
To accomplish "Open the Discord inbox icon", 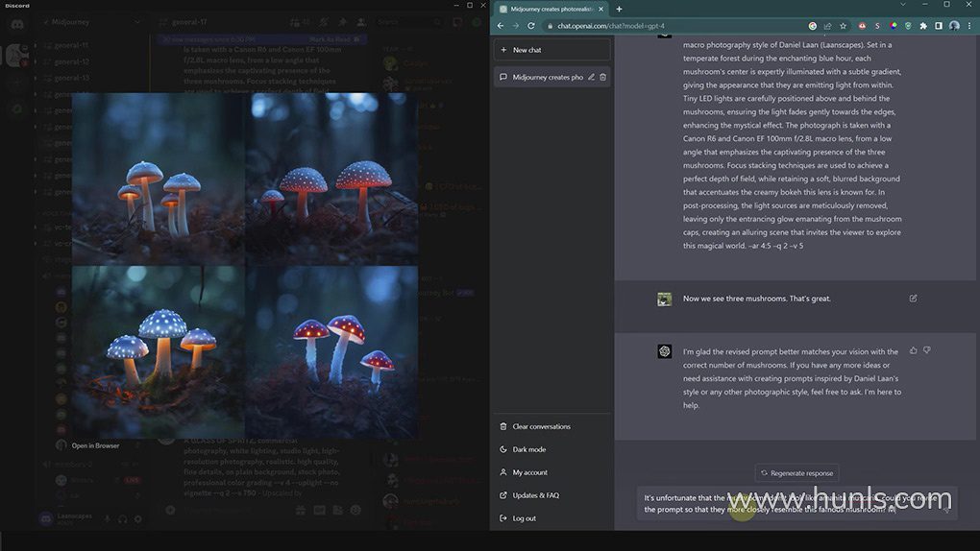I will 458,22.
